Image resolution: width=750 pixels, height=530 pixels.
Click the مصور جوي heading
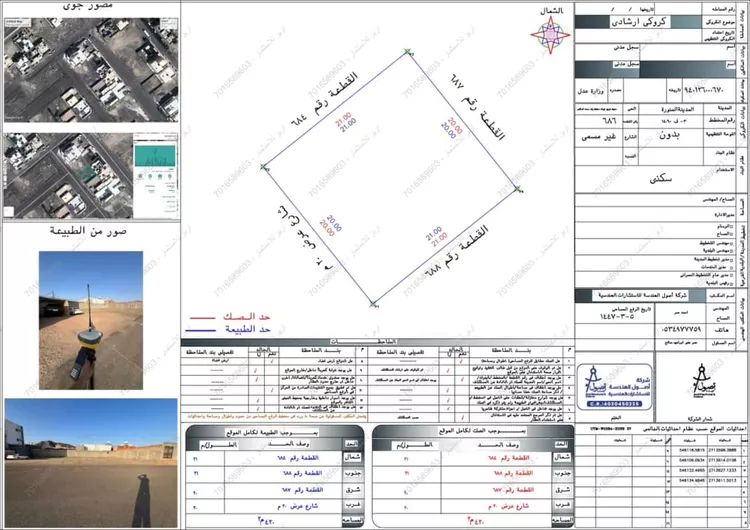point(88,6)
